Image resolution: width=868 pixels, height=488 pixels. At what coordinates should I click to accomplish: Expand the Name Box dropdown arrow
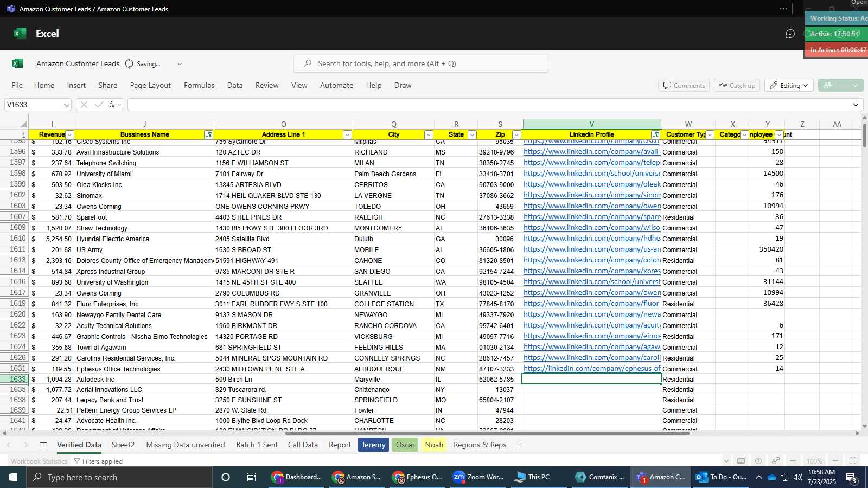[67, 105]
